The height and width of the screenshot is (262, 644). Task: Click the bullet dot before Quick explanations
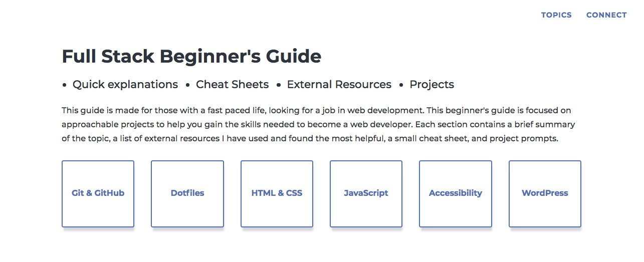(64, 85)
